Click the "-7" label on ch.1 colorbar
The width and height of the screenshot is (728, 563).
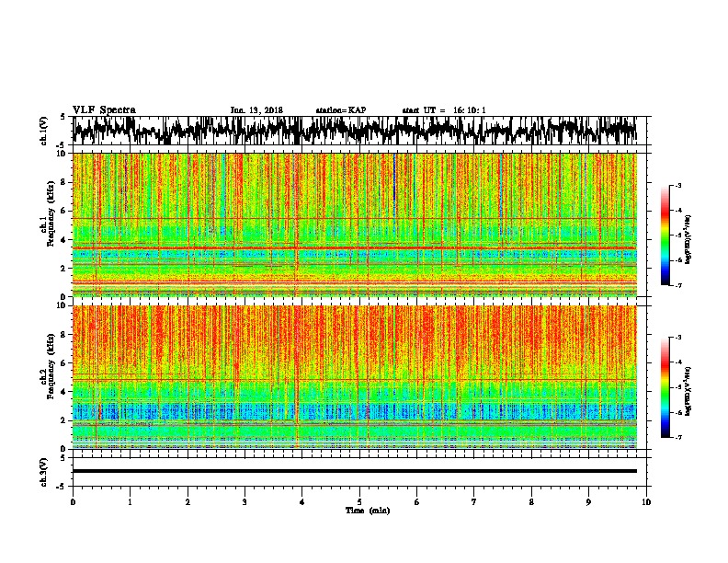pos(678,285)
